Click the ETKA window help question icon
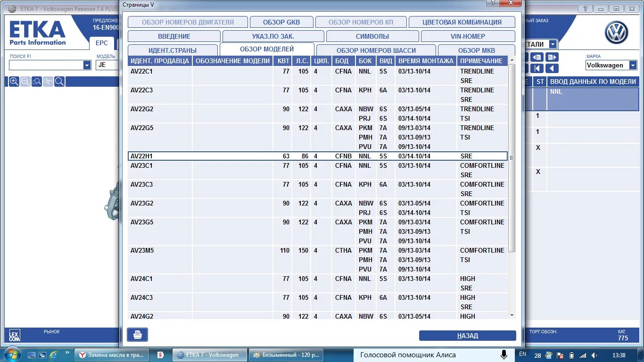644x362 pixels. click(585, 8)
